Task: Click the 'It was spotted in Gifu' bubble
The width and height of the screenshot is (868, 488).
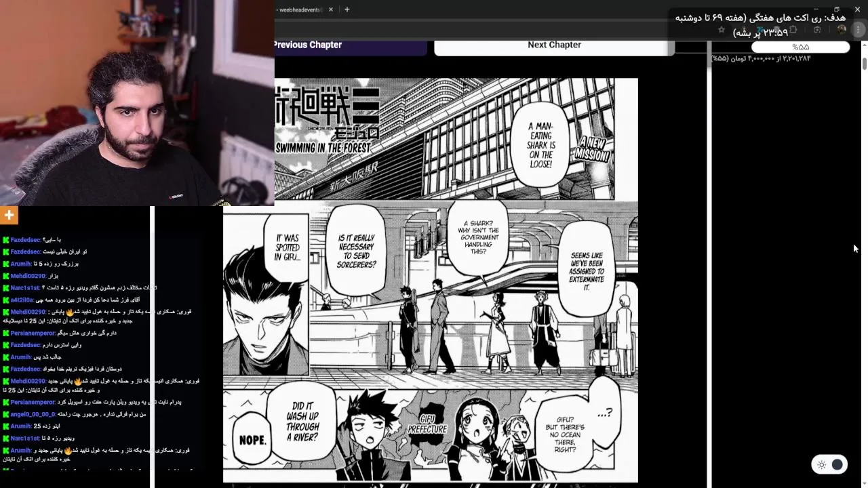Action: click(x=287, y=248)
